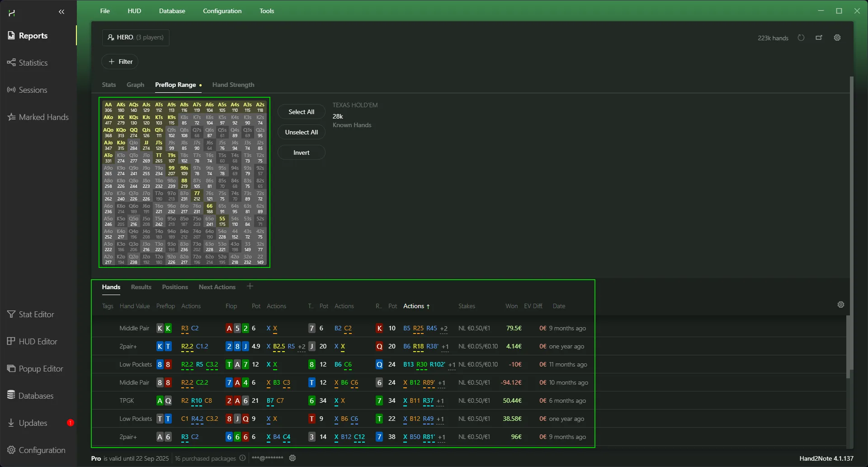The height and width of the screenshot is (467, 868).
Task: Click the gear icon in status bar
Action: 292,458
